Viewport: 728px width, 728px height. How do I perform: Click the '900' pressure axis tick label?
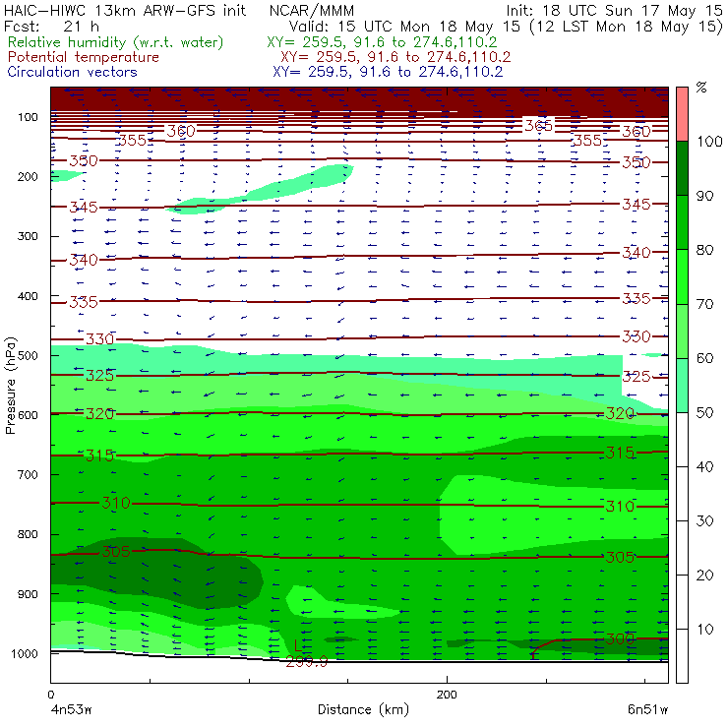[28, 594]
